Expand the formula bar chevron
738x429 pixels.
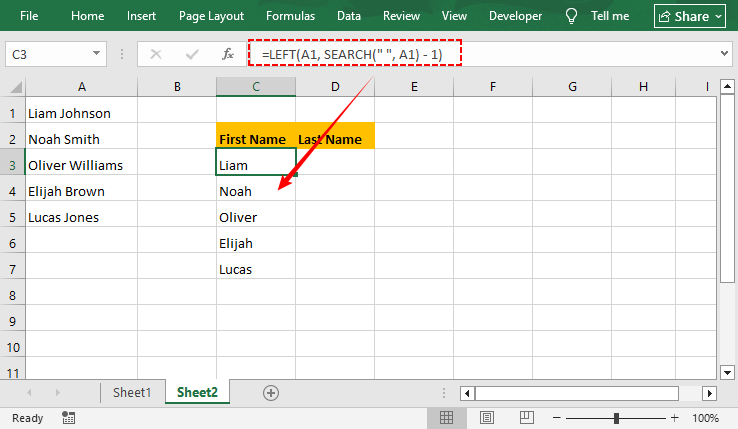pos(724,54)
